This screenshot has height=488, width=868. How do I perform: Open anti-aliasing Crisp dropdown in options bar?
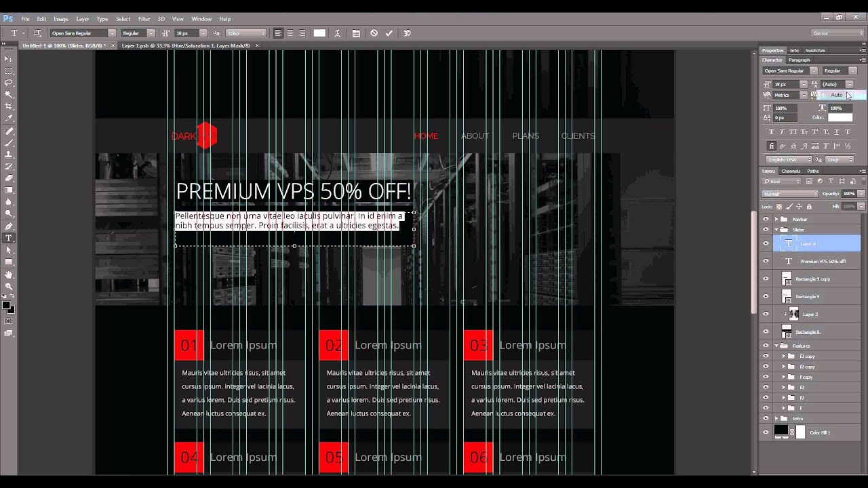click(x=247, y=33)
